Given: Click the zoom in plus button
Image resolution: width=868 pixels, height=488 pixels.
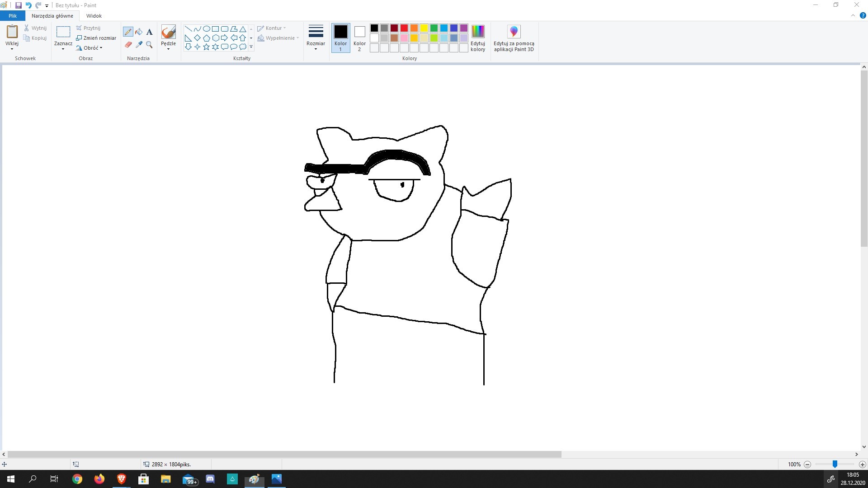Looking at the screenshot, I should point(863,464).
